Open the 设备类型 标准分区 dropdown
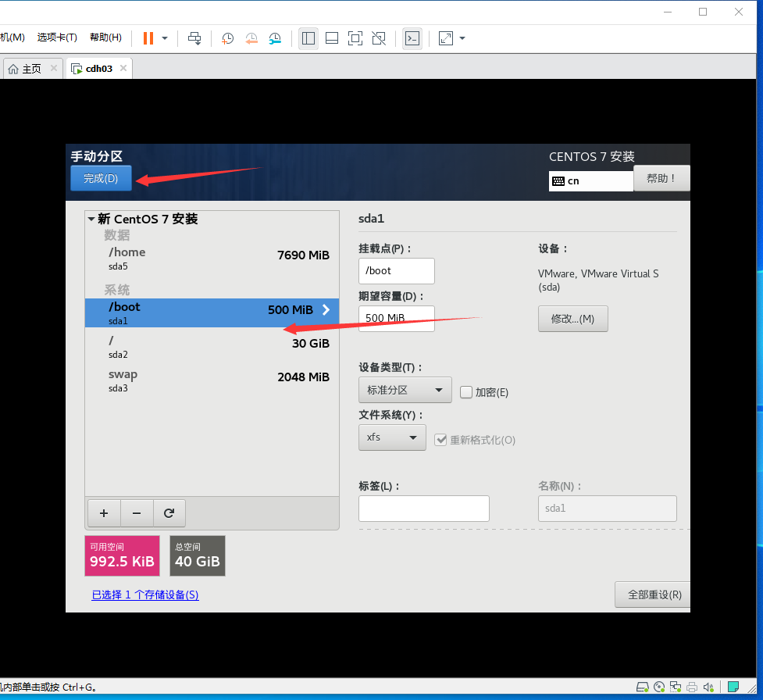The height and width of the screenshot is (700, 763). (405, 390)
